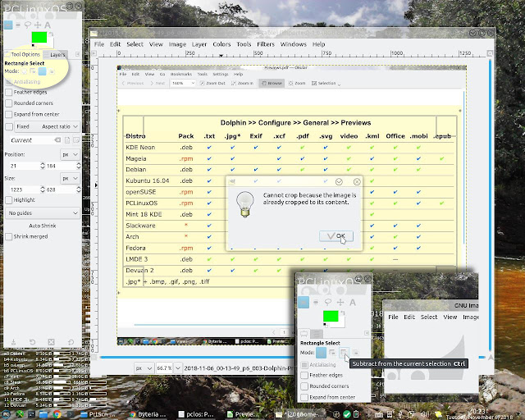Switch to the PrtScn task in taskbar
This screenshot has height=420, width=525.
click(98, 414)
